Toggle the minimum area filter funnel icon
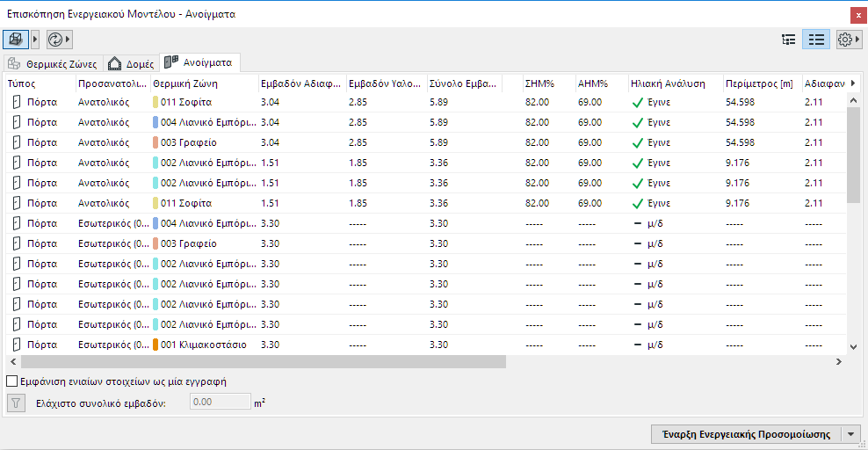The width and height of the screenshot is (868, 450). coord(16,403)
